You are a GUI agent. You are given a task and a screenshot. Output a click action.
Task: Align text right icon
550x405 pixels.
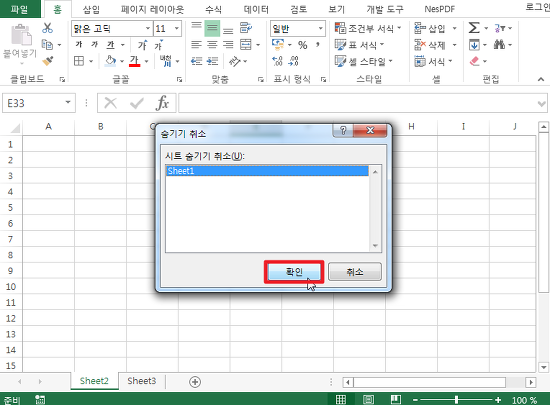[228, 45]
